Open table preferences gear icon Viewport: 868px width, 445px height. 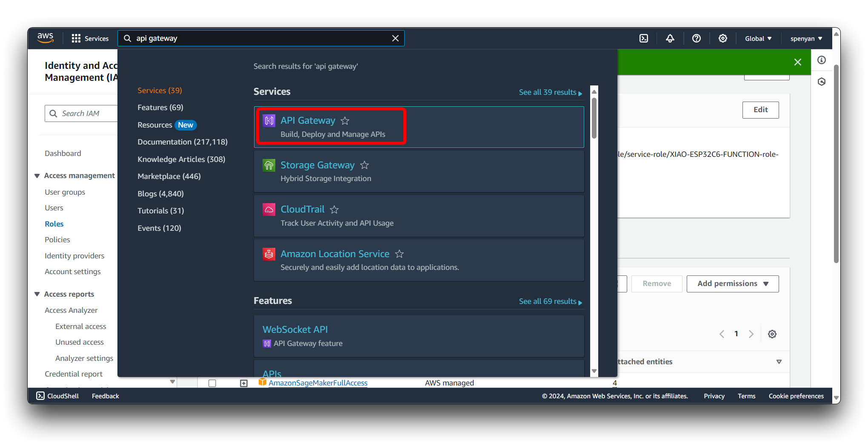(772, 334)
